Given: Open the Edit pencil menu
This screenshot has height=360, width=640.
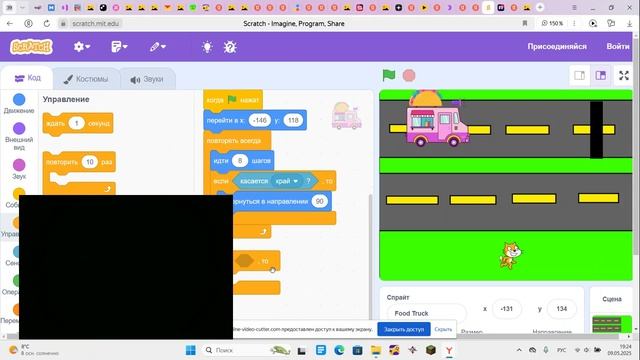Looking at the screenshot, I should 158,47.
